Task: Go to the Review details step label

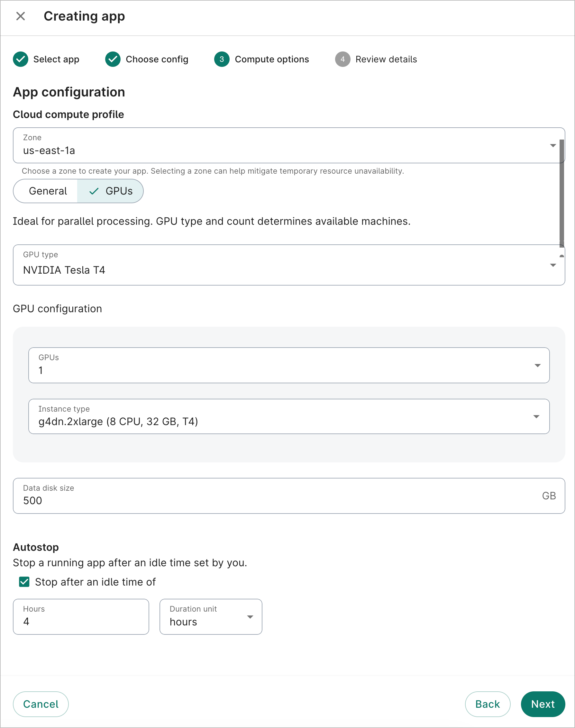Action: pos(386,59)
